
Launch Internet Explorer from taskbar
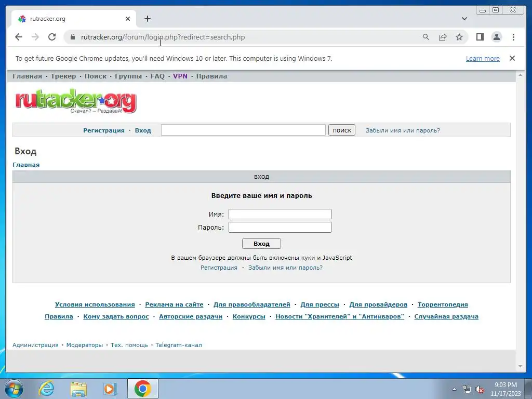(46, 389)
